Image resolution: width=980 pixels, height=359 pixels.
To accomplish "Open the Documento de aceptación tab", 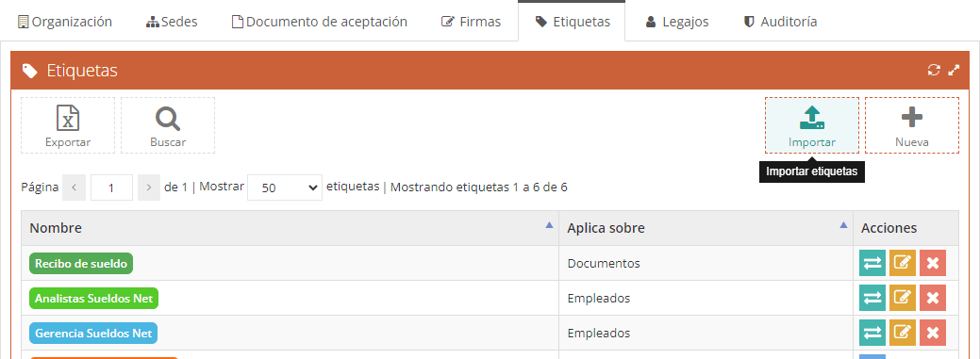I will (320, 22).
